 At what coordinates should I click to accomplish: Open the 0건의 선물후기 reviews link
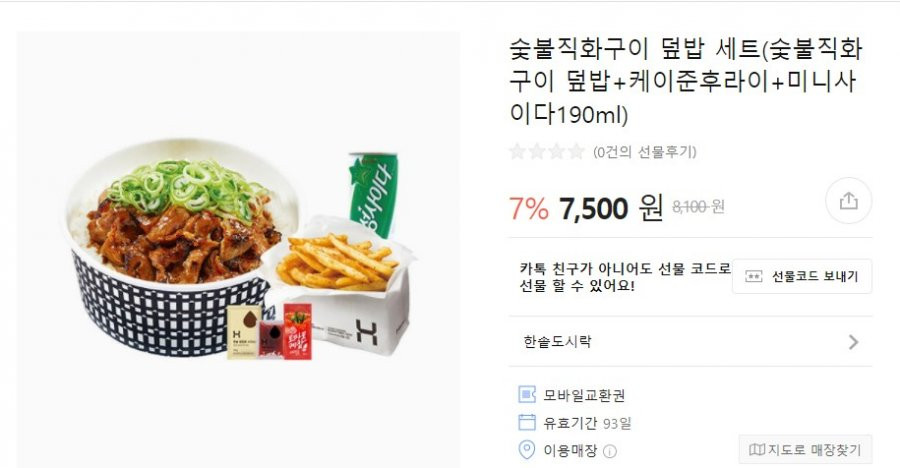(x=645, y=152)
